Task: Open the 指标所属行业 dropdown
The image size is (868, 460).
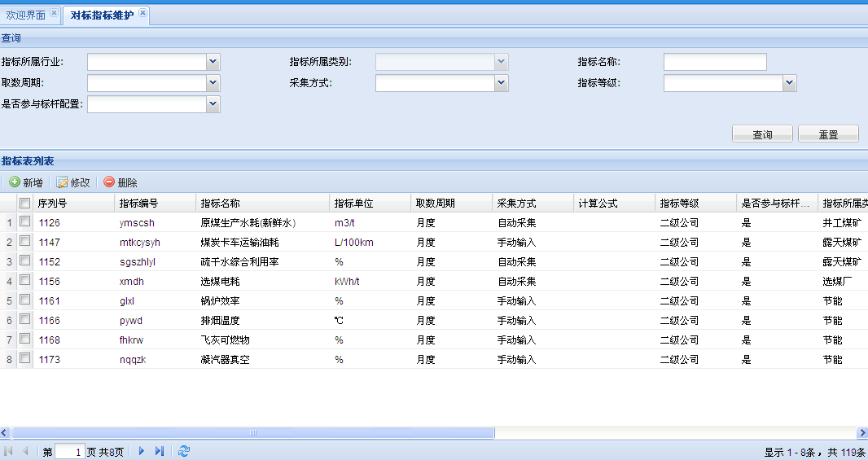Action: pyautogui.click(x=213, y=62)
